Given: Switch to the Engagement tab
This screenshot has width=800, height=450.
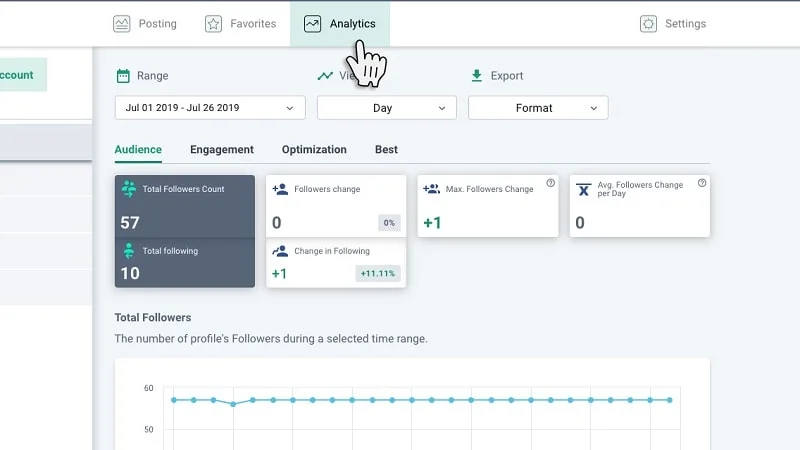Looking at the screenshot, I should pos(222,150).
